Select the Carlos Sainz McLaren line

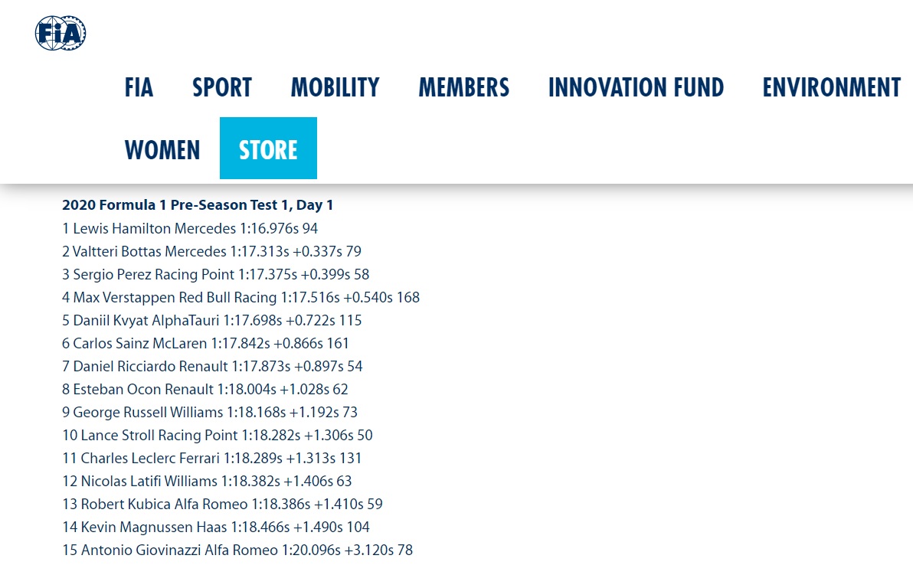pos(205,343)
